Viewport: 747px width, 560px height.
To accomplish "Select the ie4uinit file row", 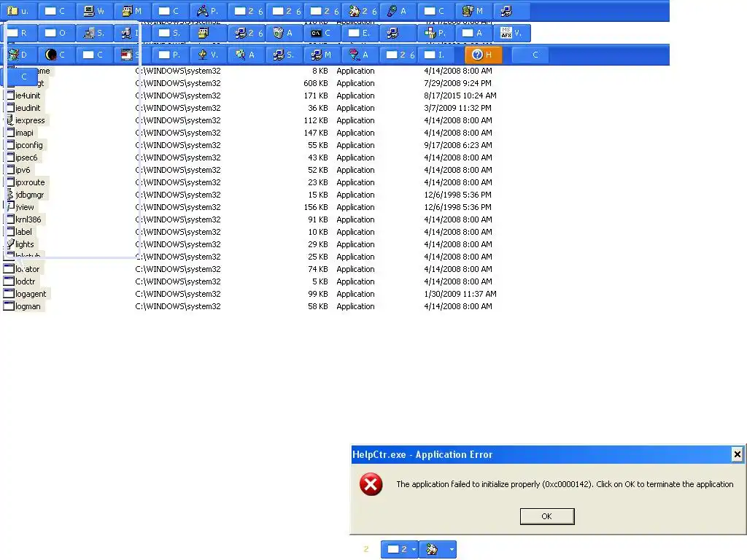I will pyautogui.click(x=250, y=96).
